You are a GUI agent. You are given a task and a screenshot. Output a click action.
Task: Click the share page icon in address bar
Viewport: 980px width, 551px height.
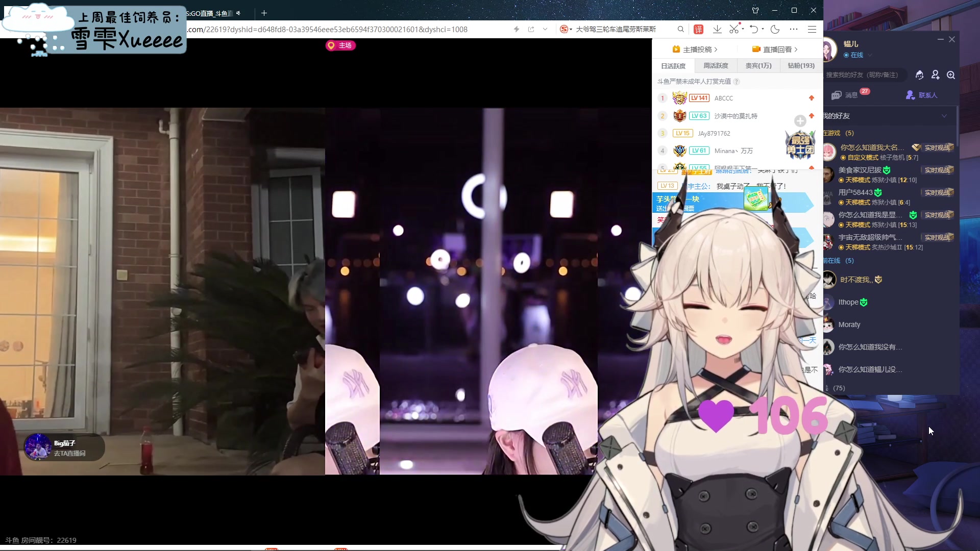click(x=531, y=29)
